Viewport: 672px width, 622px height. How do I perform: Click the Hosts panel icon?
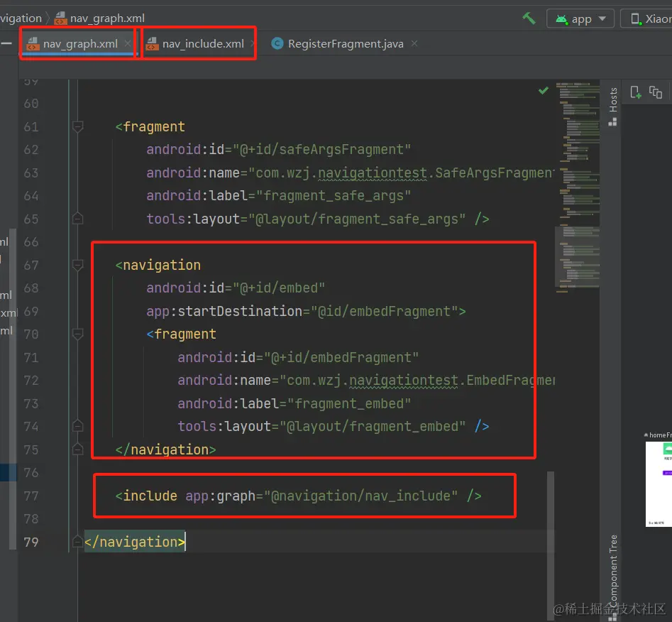click(x=613, y=123)
